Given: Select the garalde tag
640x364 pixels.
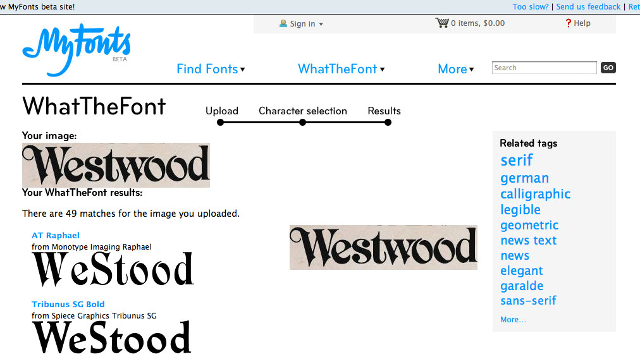Looking at the screenshot, I should pyautogui.click(x=522, y=286).
